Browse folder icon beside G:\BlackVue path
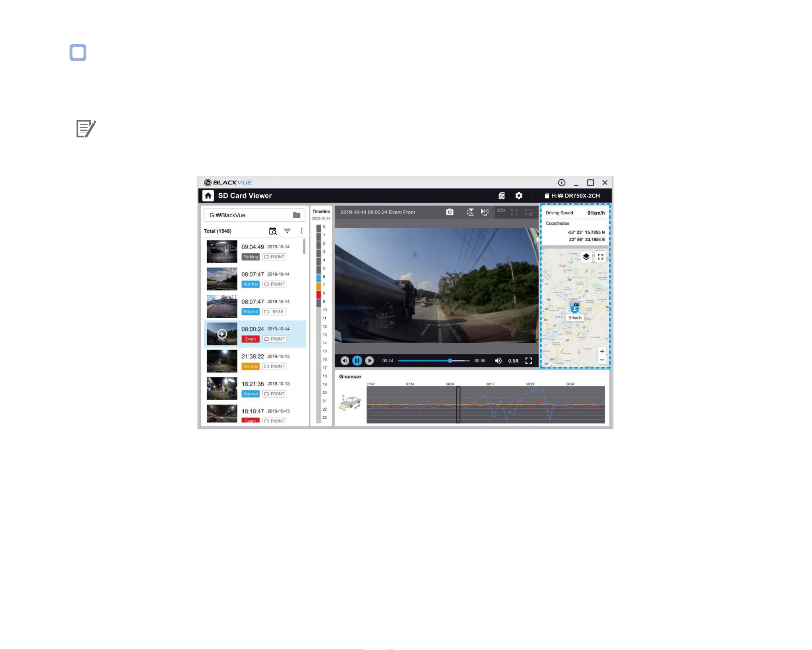The width and height of the screenshot is (812, 650). (x=297, y=215)
